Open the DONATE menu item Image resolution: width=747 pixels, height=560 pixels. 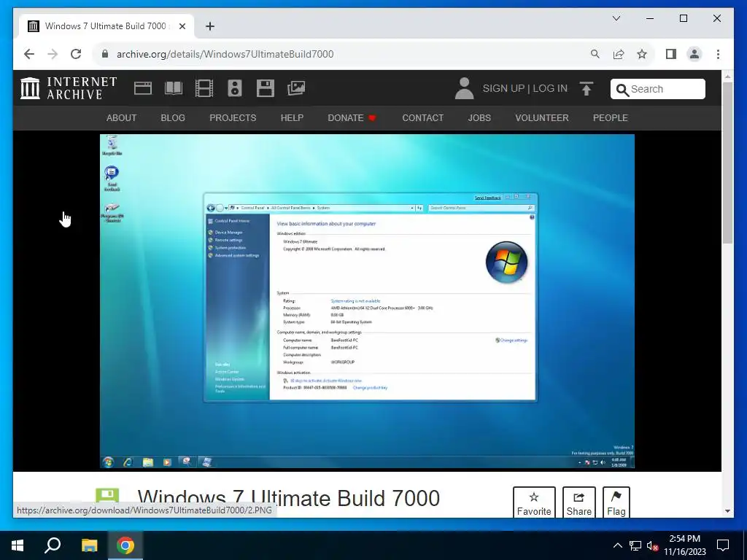[x=352, y=117]
